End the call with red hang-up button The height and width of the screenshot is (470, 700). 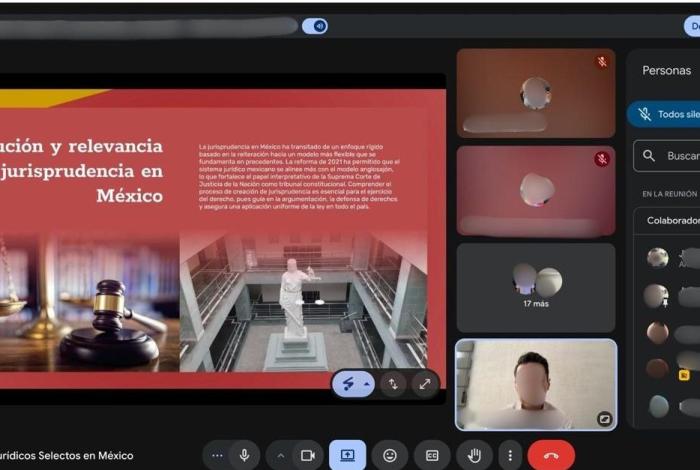coord(551,455)
